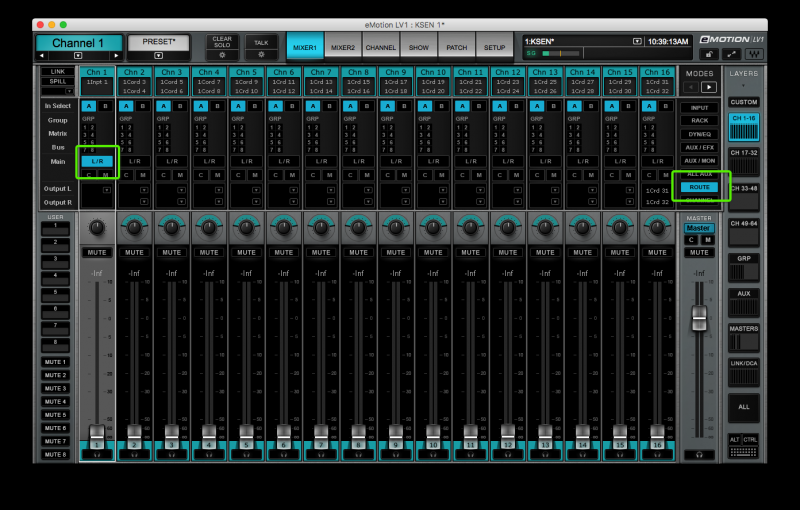Cue the Master with headphone icon

pos(699,454)
